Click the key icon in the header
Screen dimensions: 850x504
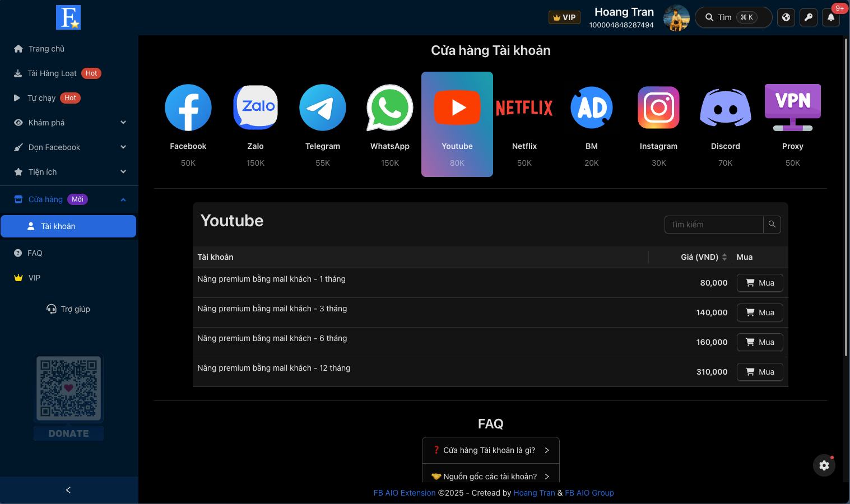[x=809, y=17]
